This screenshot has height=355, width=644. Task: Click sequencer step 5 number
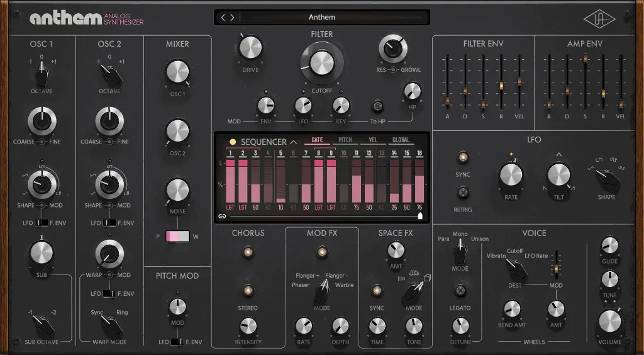click(x=281, y=154)
